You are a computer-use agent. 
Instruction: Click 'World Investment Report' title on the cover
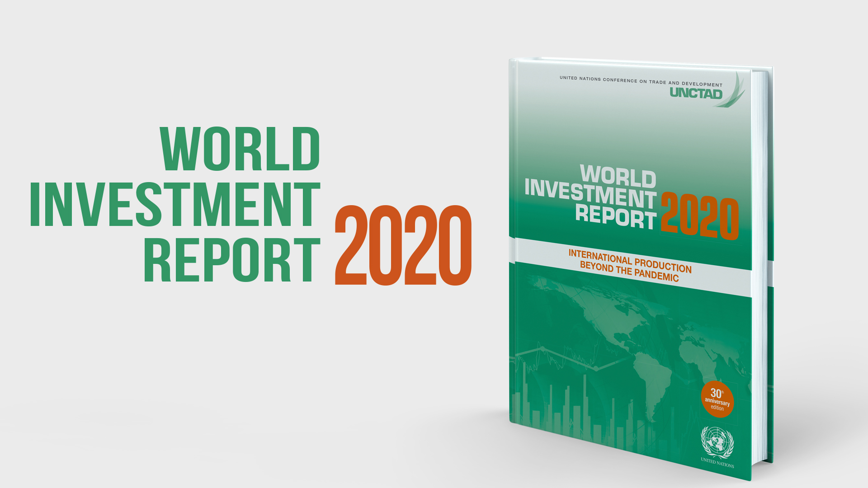[591, 197]
